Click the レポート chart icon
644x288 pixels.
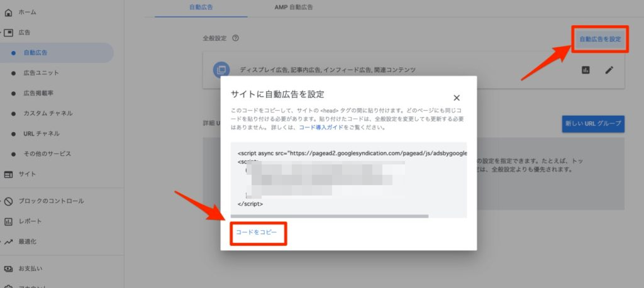pyautogui.click(x=8, y=221)
